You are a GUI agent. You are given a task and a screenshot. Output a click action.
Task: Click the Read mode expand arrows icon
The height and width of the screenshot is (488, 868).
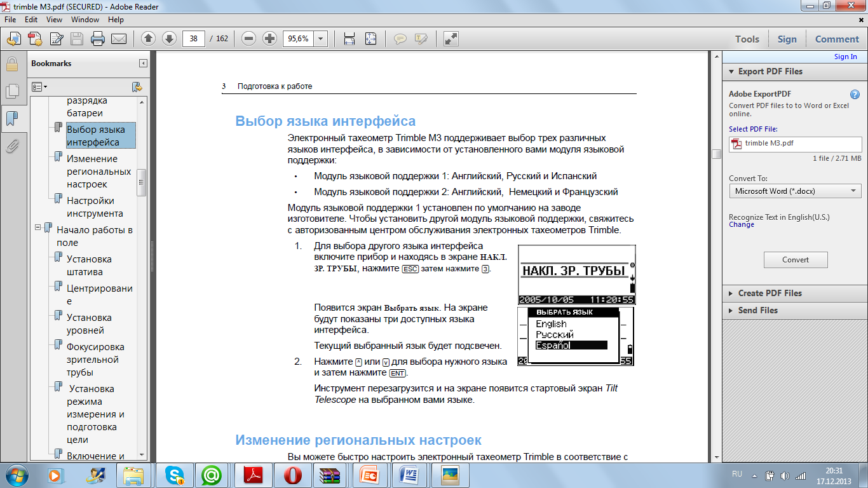pos(451,39)
